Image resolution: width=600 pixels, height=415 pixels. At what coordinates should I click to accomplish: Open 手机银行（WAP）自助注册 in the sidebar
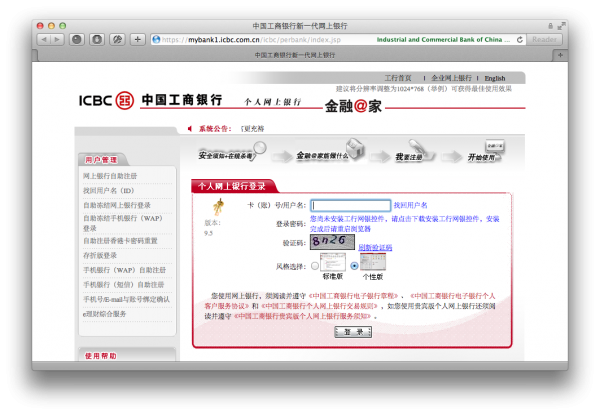(125, 270)
